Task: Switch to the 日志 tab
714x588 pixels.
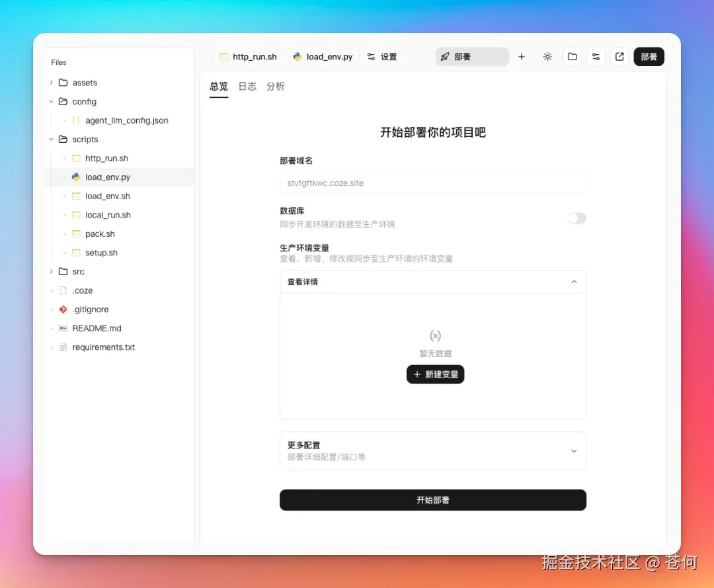Action: [x=247, y=86]
